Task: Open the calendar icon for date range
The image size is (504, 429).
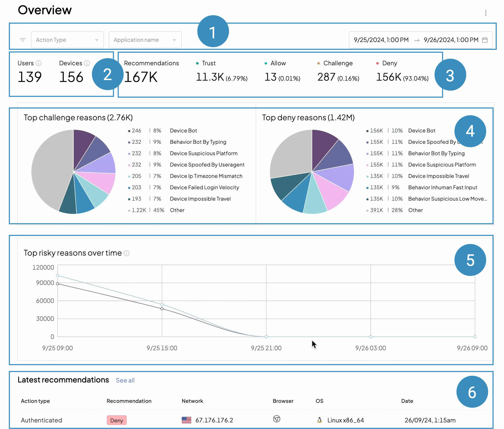Action: tap(485, 40)
